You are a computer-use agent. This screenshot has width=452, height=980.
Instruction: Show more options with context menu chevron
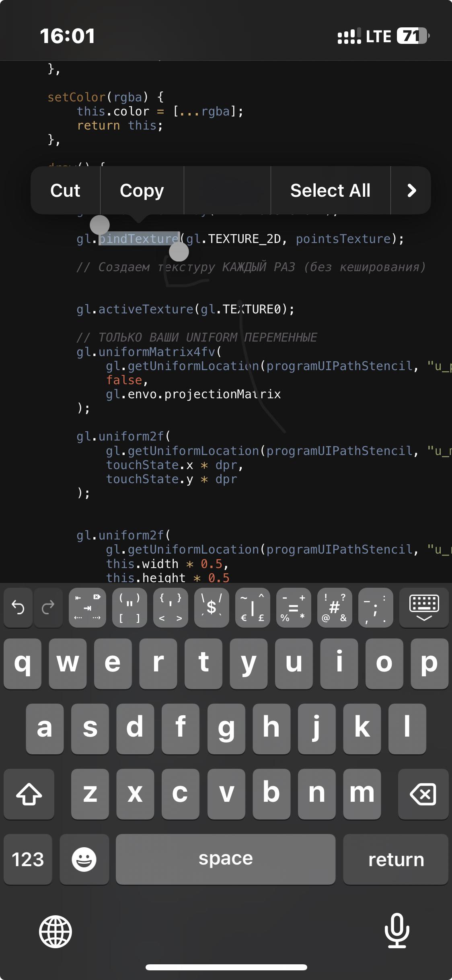(x=411, y=190)
